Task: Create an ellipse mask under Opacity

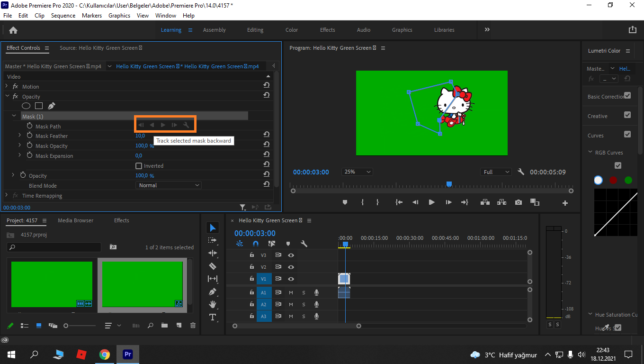Action: [27, 106]
